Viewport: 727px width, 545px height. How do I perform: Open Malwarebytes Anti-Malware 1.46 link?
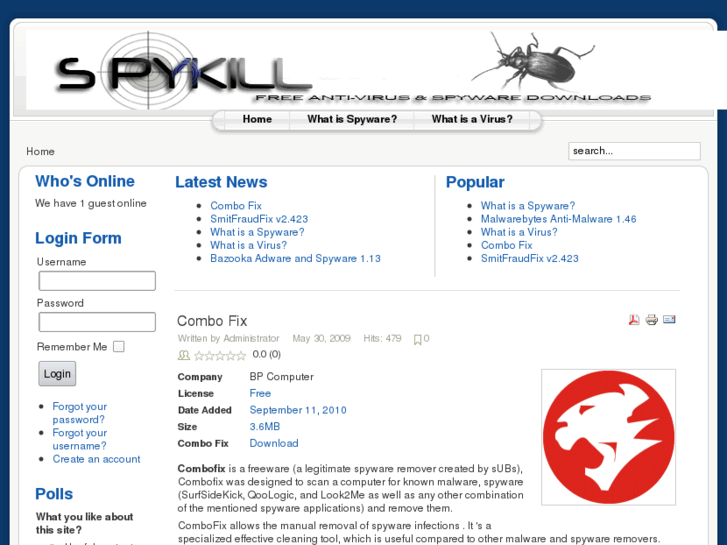coord(558,219)
